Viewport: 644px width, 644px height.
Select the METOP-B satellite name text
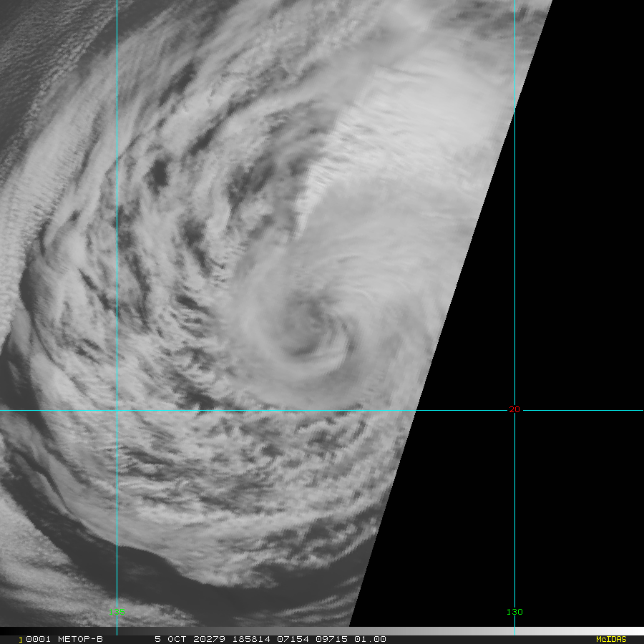click(80, 639)
